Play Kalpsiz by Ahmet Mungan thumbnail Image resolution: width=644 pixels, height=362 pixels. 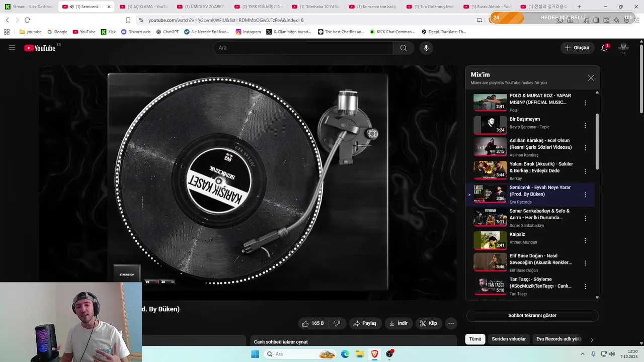click(x=490, y=240)
